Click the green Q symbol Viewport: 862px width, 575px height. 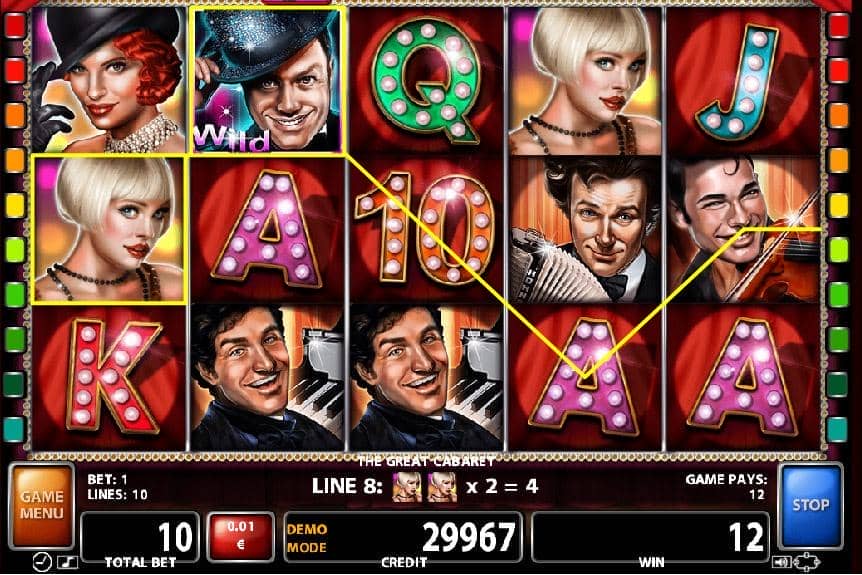click(426, 80)
